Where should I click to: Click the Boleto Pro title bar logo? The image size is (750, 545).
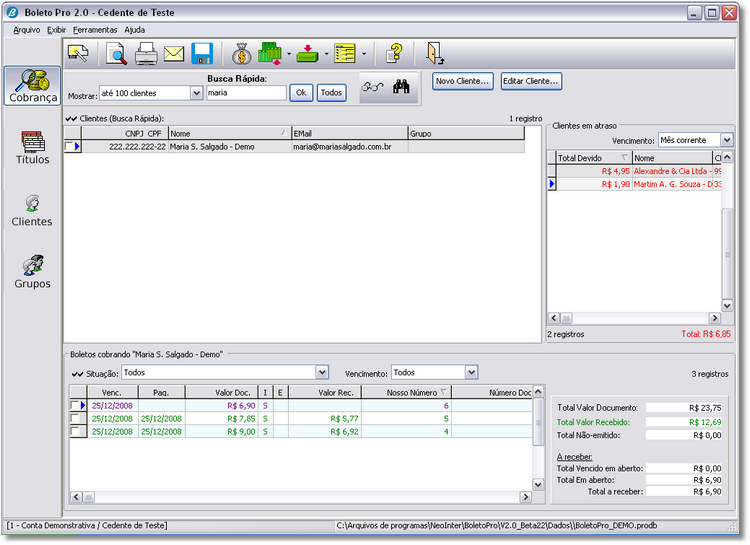point(12,13)
